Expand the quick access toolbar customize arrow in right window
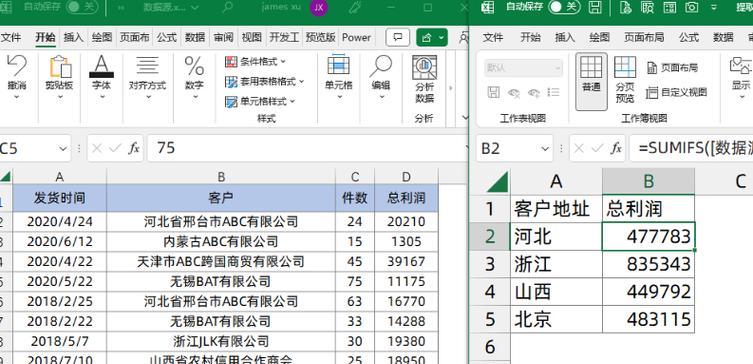753x364 pixels. pos(714,7)
